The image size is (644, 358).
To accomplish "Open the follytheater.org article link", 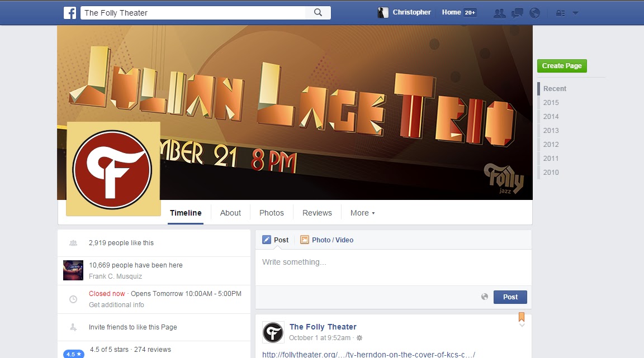I will point(368,354).
